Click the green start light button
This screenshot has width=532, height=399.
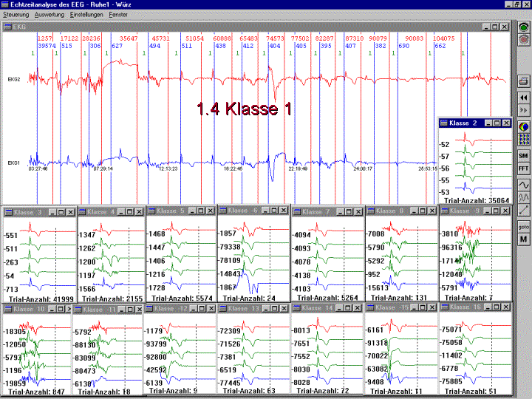click(x=524, y=27)
